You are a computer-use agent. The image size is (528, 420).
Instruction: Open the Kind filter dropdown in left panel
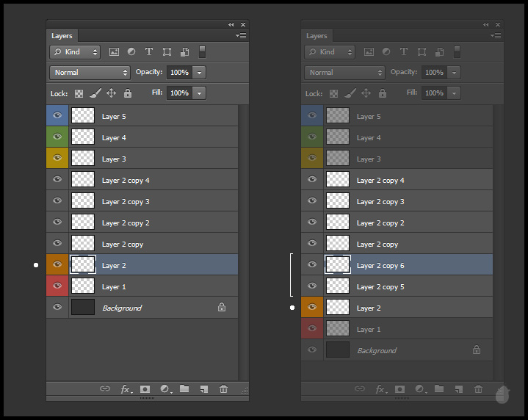tap(75, 52)
